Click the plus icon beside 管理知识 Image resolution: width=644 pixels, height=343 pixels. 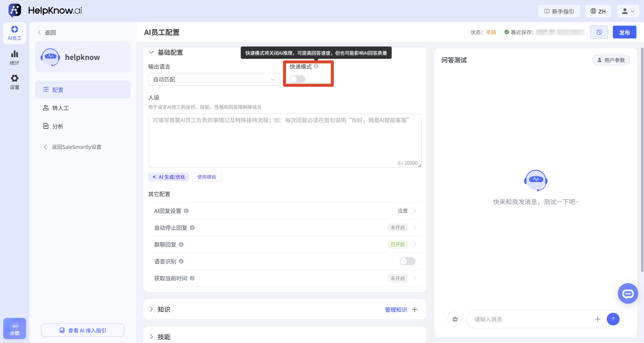[x=415, y=309]
